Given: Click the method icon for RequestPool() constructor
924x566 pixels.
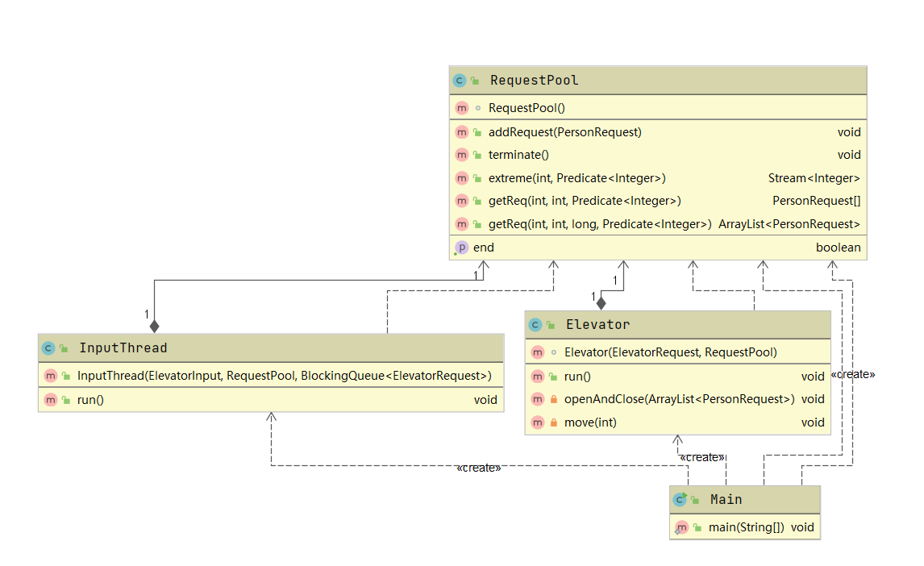Looking at the screenshot, I should tap(462, 108).
